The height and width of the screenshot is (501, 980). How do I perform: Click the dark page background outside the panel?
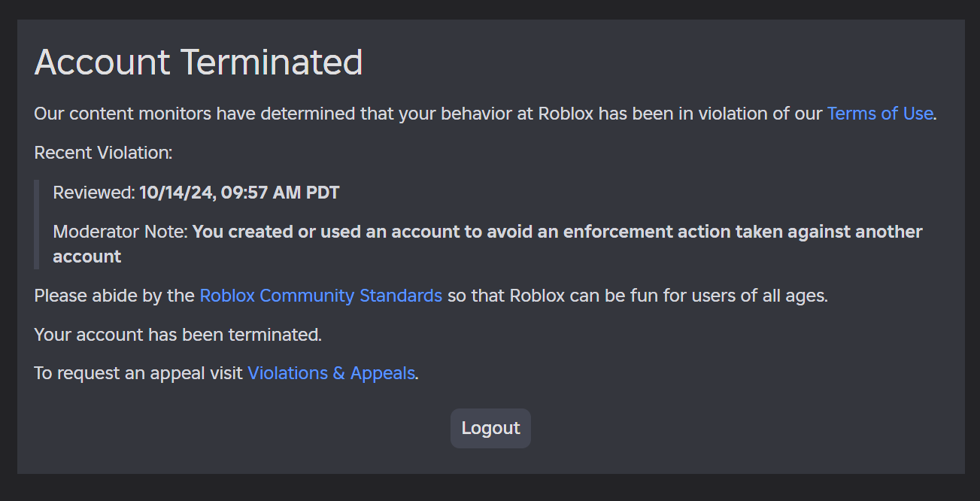pos(489,487)
